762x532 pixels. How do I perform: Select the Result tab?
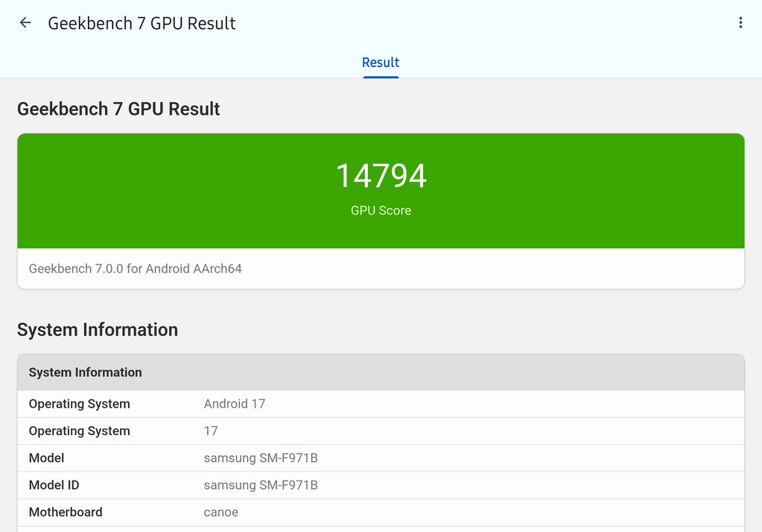[x=381, y=63]
